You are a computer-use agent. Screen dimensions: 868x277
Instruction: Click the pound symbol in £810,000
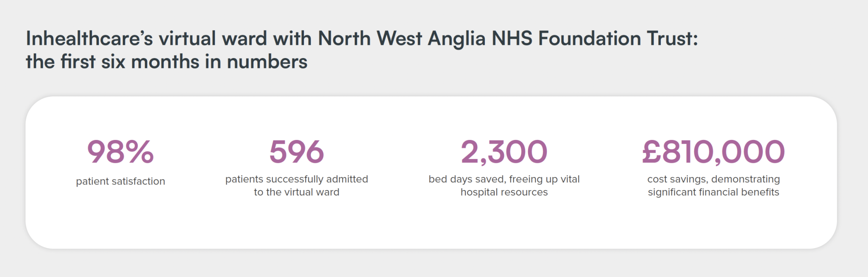[651, 152]
